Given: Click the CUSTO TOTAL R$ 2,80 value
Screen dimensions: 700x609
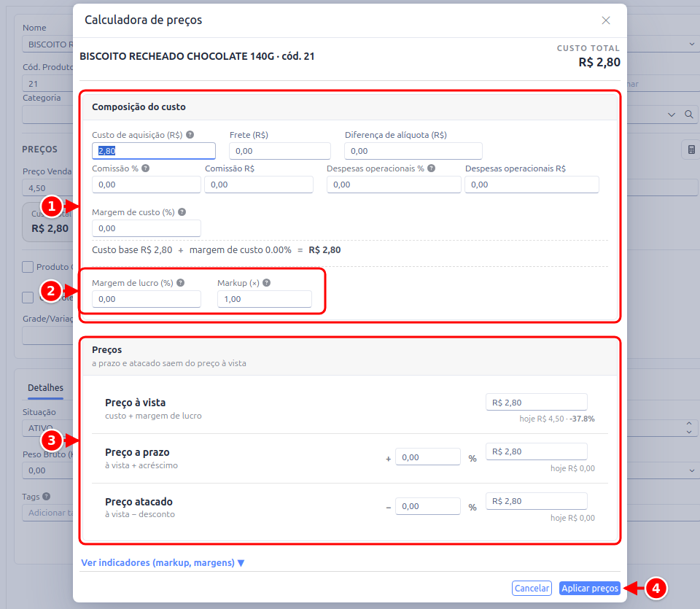Looking at the screenshot, I should tap(599, 62).
